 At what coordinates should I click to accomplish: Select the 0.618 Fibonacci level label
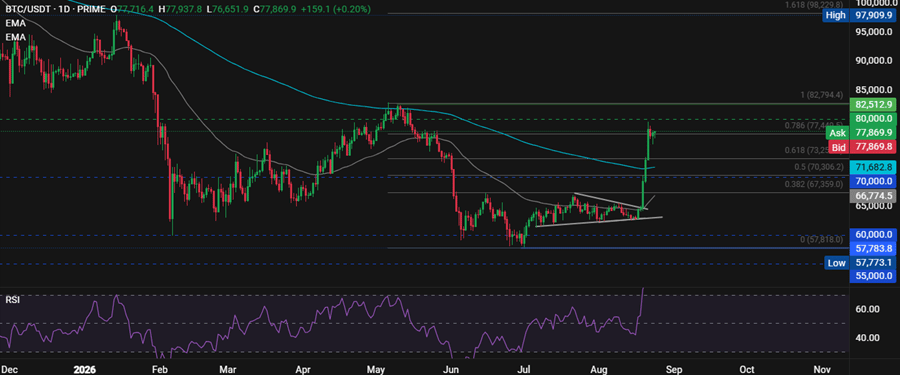814,150
